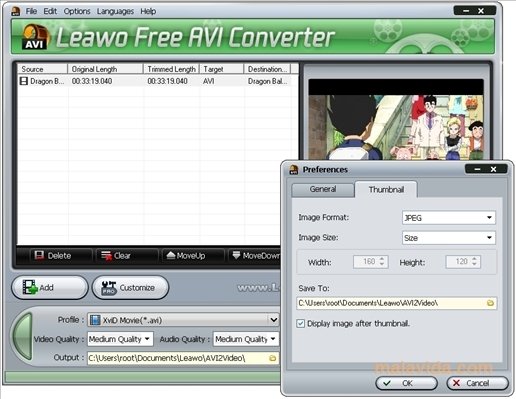Open the Image Size dropdown
This screenshot has width=516, height=399.
click(x=448, y=238)
